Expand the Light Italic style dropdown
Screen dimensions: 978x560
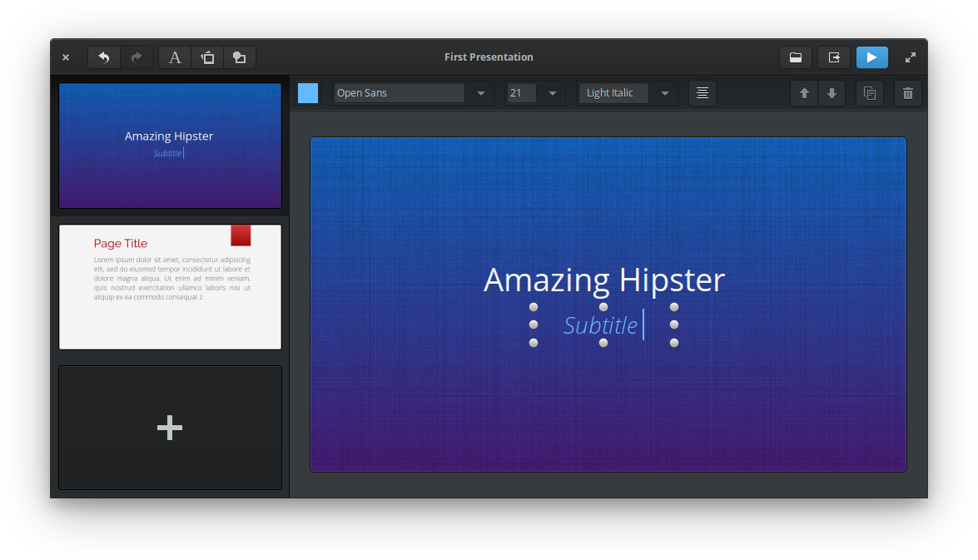point(664,93)
